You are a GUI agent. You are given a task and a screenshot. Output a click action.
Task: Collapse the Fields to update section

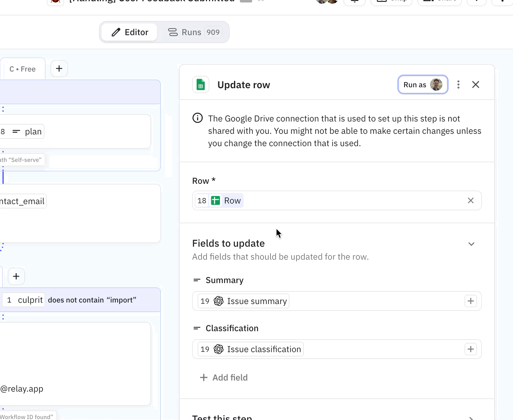coord(471,244)
